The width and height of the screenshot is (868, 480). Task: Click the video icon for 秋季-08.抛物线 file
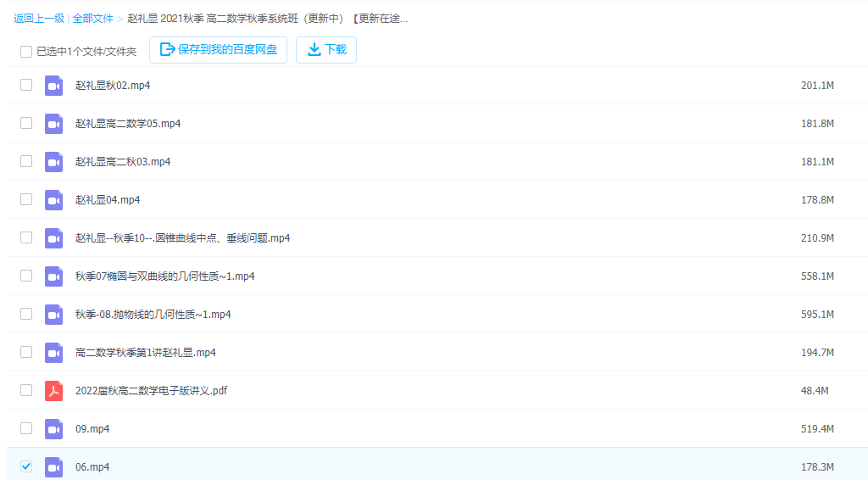point(54,315)
